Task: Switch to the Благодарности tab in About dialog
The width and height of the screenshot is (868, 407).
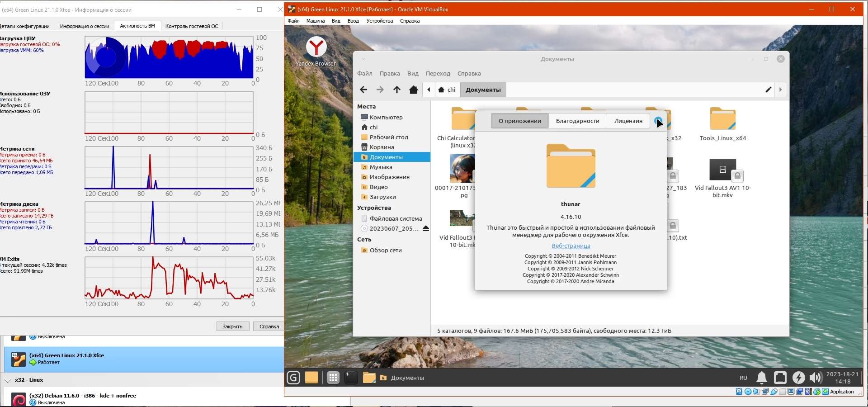Action: click(x=577, y=121)
